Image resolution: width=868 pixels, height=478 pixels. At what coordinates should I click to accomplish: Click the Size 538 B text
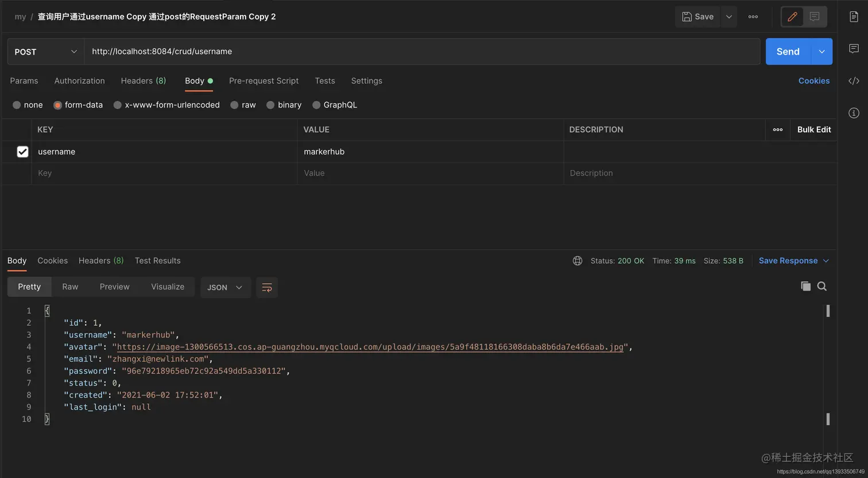pos(723,261)
